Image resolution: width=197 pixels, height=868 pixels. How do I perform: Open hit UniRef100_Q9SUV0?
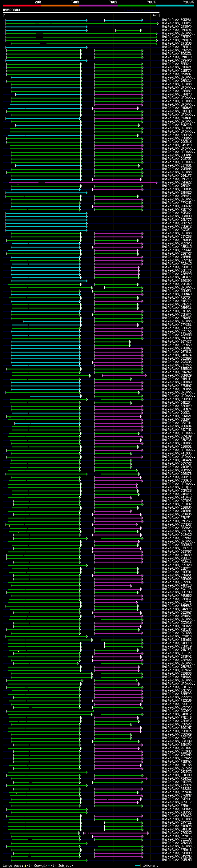pos(176,27)
